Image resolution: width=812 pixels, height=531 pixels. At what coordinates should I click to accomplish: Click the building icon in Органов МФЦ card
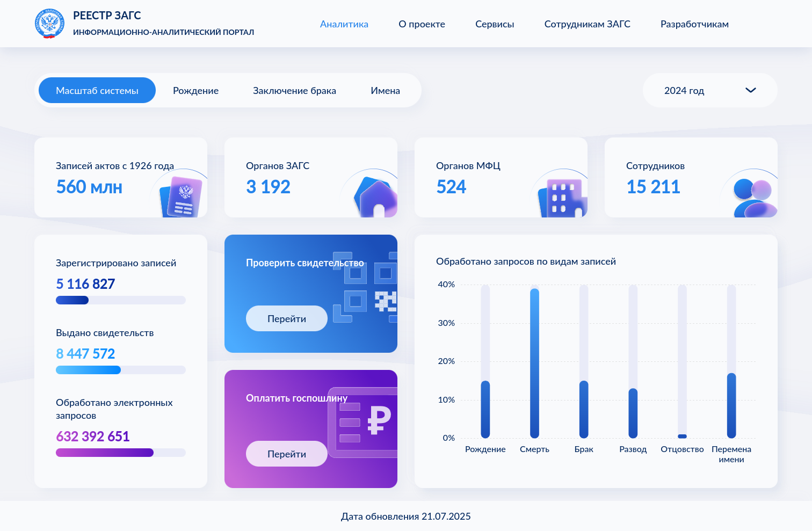tap(563, 198)
